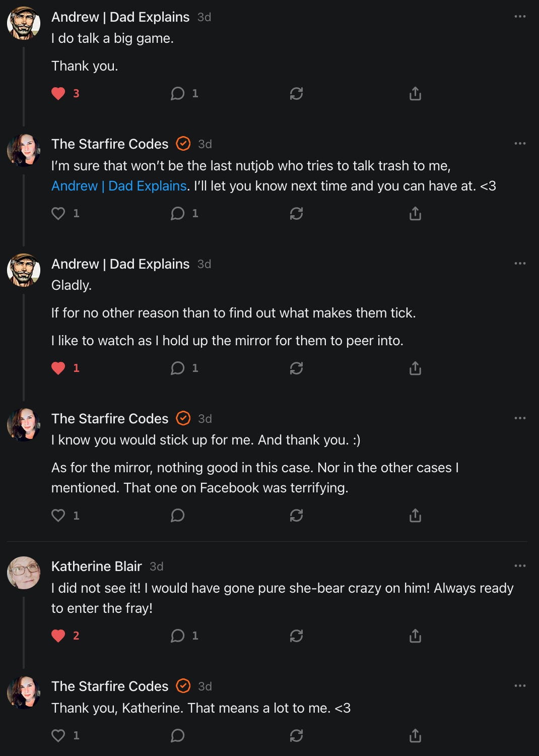Click Katherine Blair's avatar thumbnail
The width and height of the screenshot is (539, 756).
[24, 573]
